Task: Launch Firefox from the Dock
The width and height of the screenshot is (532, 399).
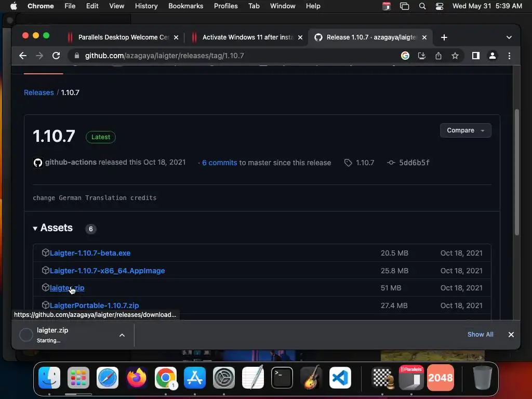Action: [137, 378]
